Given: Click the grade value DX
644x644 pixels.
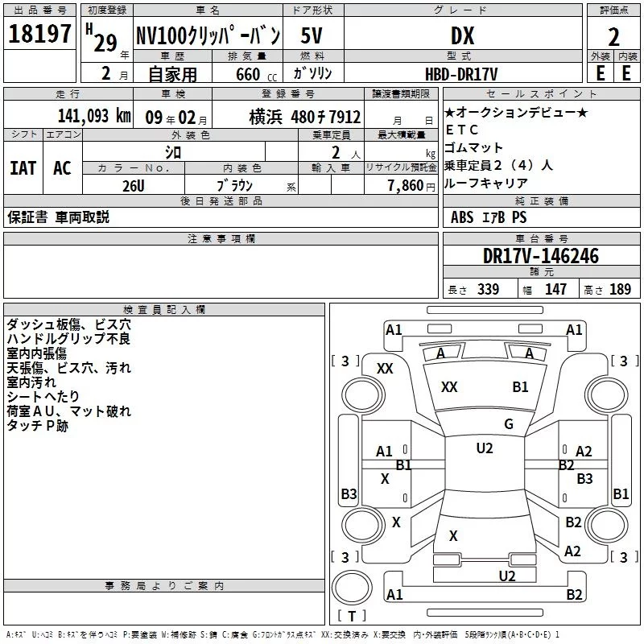Looking at the screenshot, I should pos(462,35).
